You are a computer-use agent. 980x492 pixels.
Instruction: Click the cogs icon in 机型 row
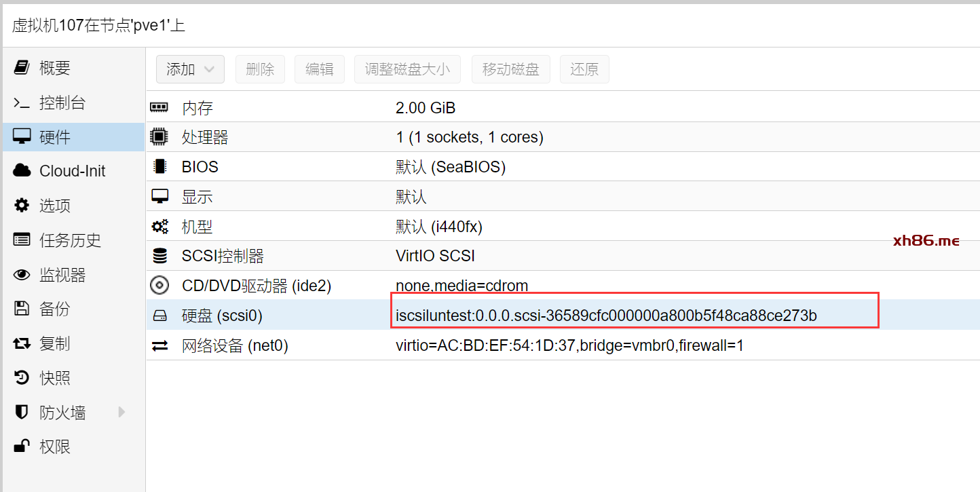point(159,227)
